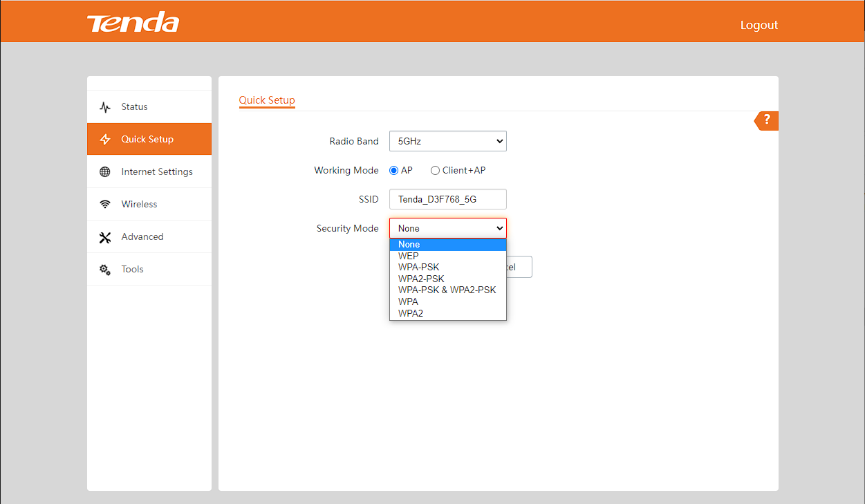Choose None in security list
Image resolution: width=865 pixels, height=504 pixels.
(448, 244)
